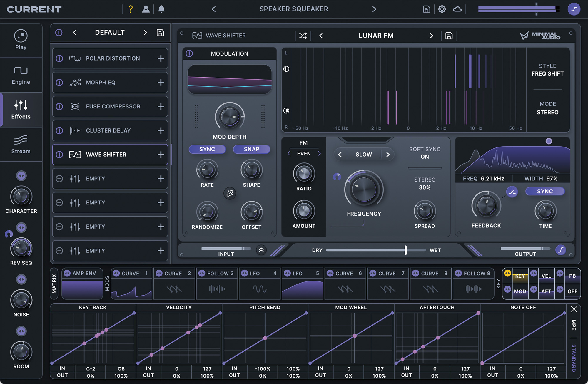Image resolution: width=588 pixels, height=384 pixels.
Task: Toggle SYNC below Mod Depth
Action: pyautogui.click(x=207, y=149)
